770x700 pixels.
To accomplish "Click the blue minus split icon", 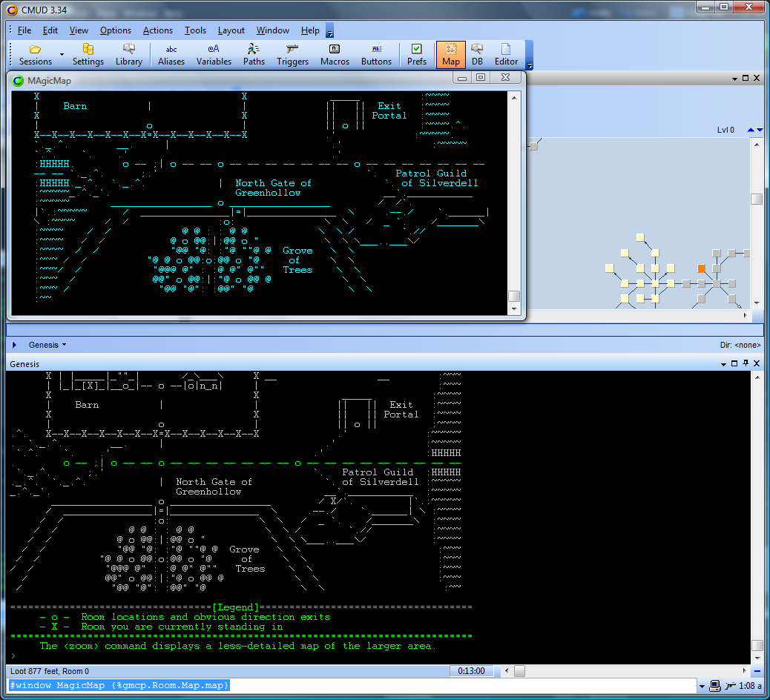I will (757, 671).
